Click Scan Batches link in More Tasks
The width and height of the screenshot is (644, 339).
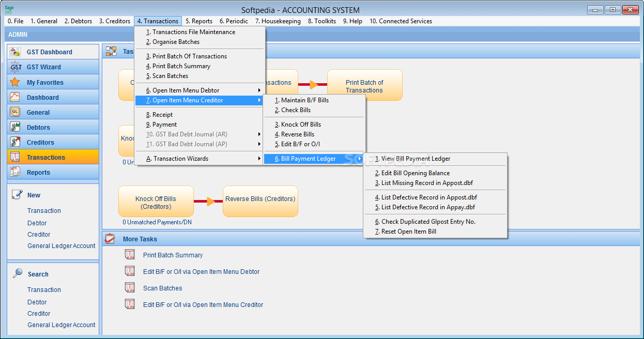tap(162, 288)
